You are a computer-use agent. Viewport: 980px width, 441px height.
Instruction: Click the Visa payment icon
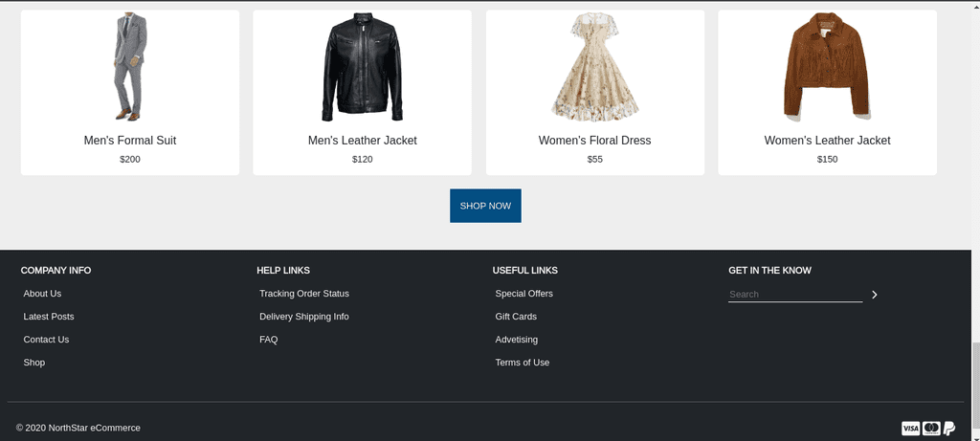pos(911,428)
